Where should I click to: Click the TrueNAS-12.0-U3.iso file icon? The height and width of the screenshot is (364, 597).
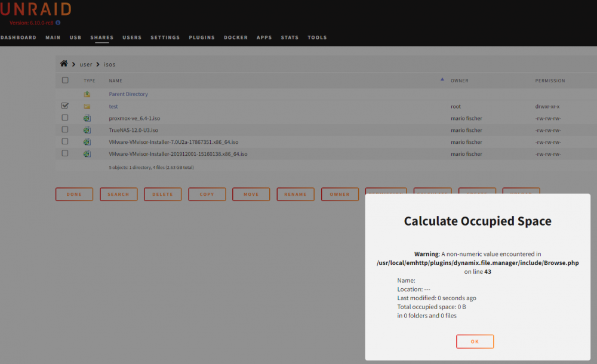[87, 130]
